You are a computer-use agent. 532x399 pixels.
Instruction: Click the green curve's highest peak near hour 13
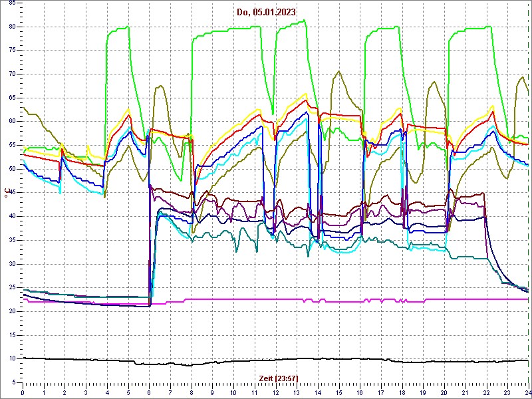click(304, 21)
